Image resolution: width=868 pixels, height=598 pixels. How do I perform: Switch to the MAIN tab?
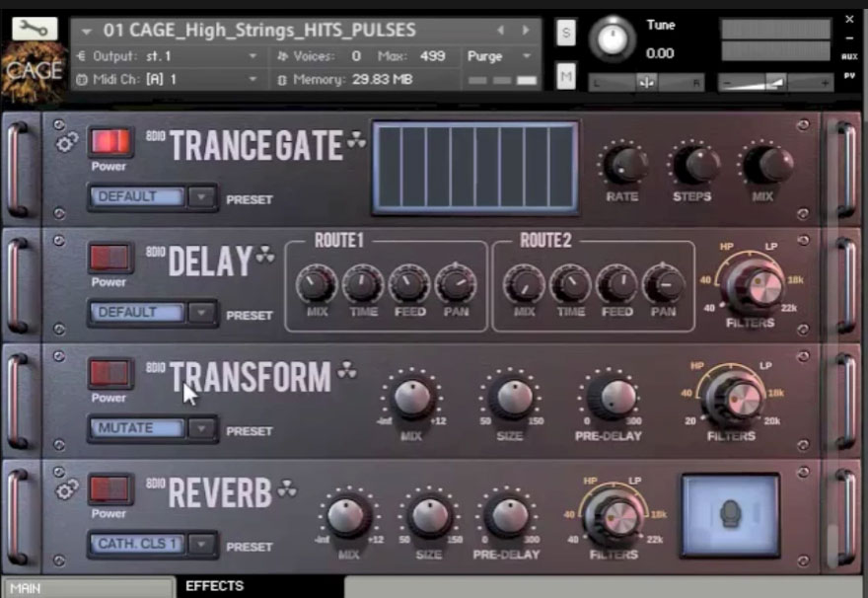(x=89, y=588)
